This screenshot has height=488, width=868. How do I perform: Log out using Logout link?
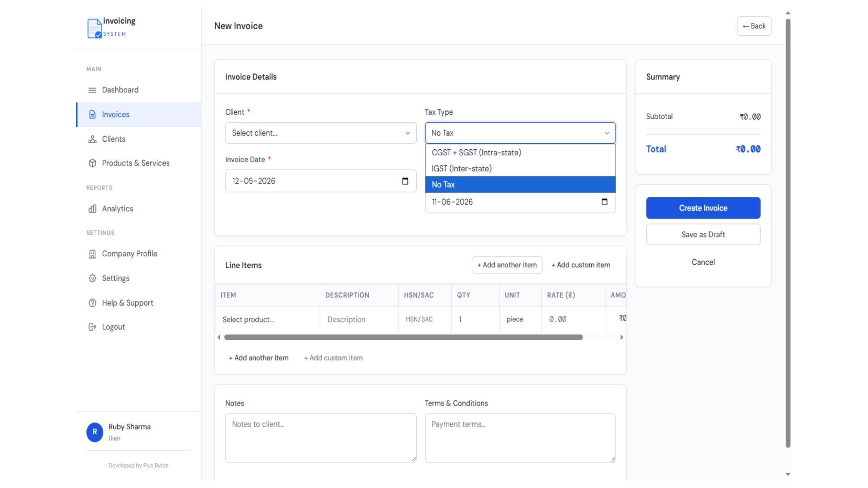114,327
